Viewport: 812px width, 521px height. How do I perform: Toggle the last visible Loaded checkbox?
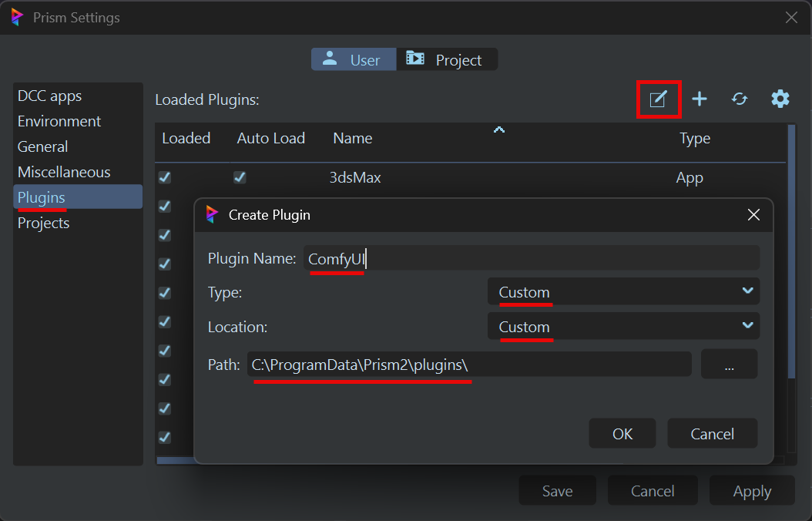165,437
